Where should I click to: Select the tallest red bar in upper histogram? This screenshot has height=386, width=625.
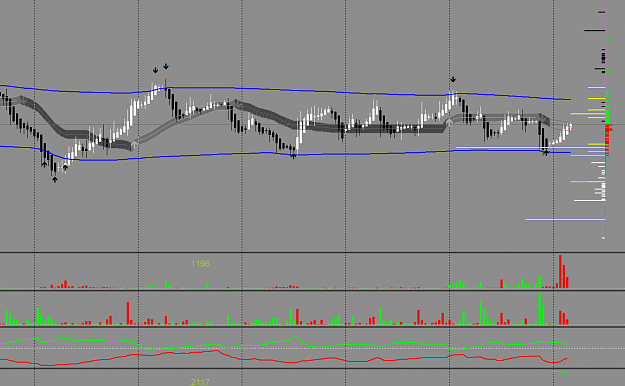click(x=560, y=272)
